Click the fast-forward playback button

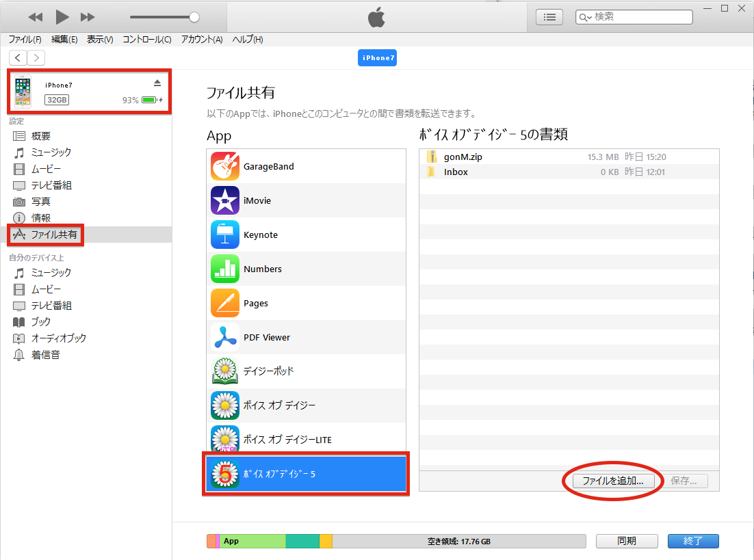tap(88, 17)
